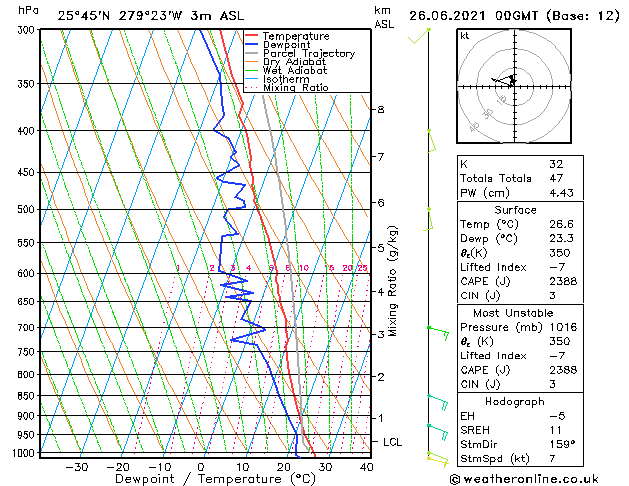Click the '850' pressure level label
The height and width of the screenshot is (486, 629).
click(28, 396)
